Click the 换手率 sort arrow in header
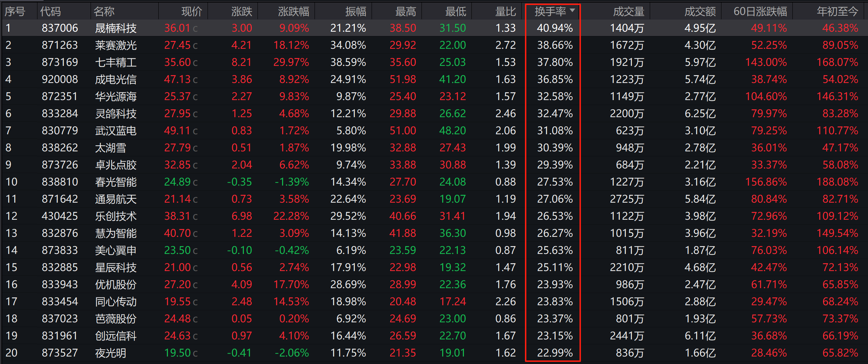Screen dimensions: 868x364 (x=572, y=10)
